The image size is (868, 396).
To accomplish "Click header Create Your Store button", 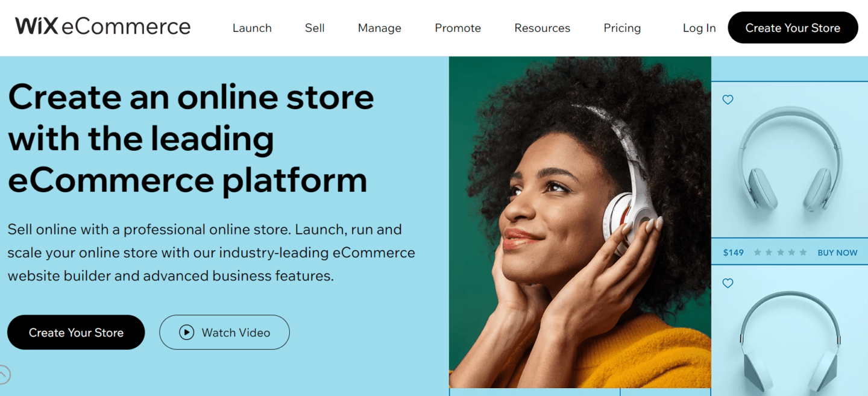I will (x=793, y=28).
